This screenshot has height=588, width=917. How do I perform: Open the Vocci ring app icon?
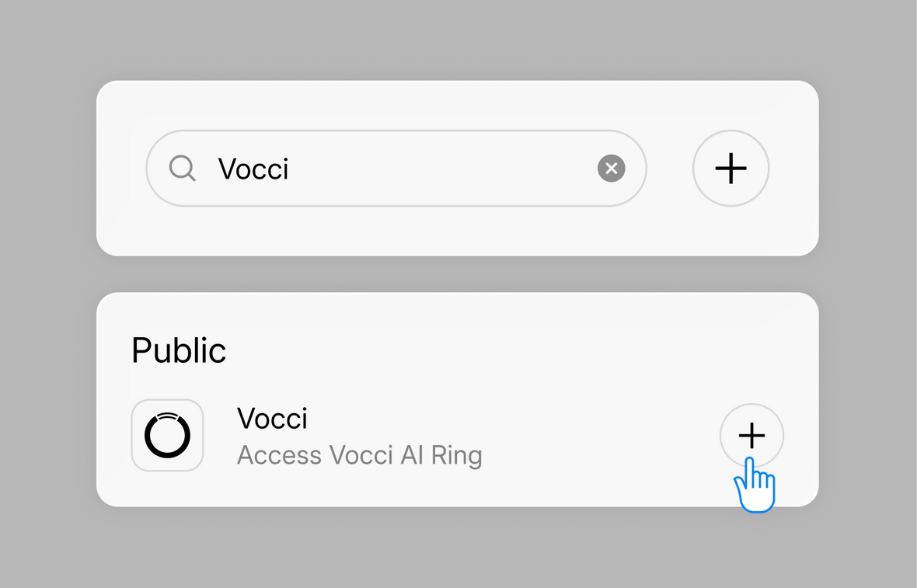[167, 436]
